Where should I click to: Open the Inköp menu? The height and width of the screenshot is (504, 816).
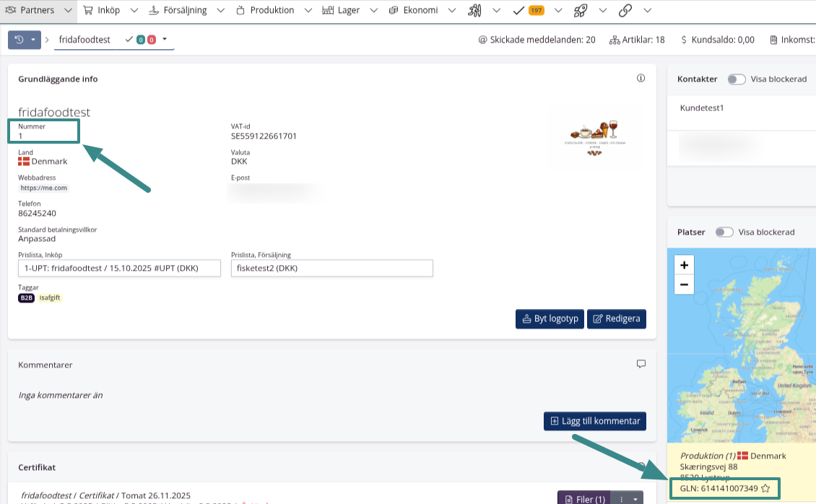108,10
